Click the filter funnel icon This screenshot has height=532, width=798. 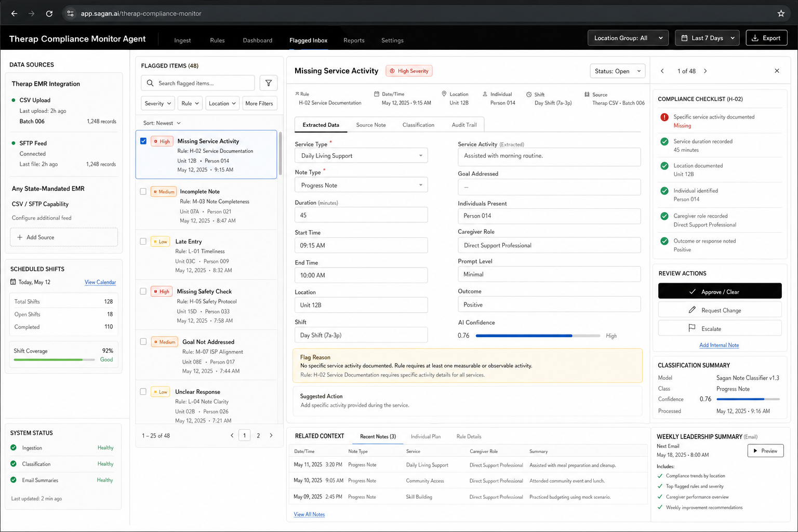pos(269,83)
